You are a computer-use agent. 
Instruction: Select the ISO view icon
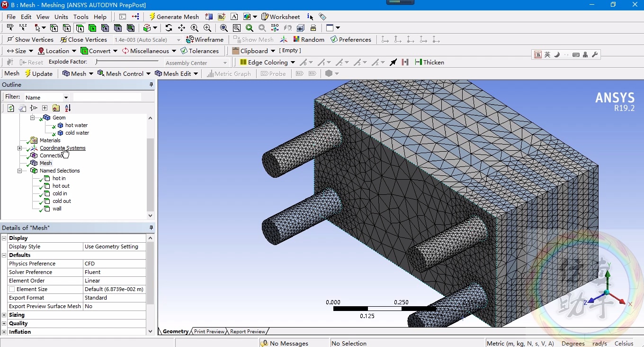click(275, 28)
